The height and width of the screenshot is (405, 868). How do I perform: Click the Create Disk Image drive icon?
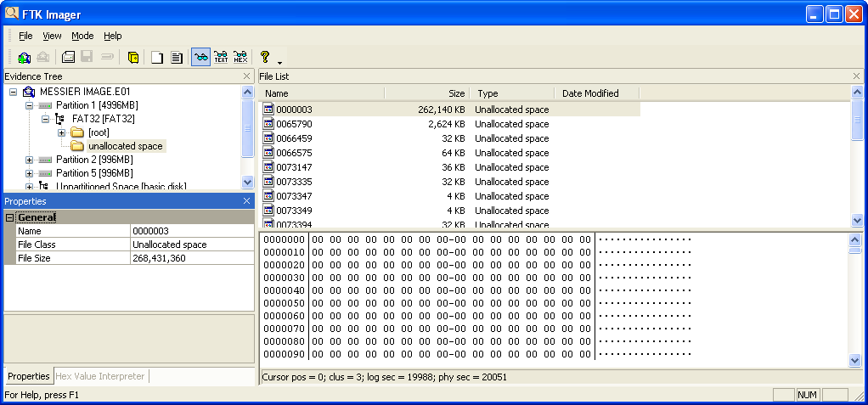68,57
